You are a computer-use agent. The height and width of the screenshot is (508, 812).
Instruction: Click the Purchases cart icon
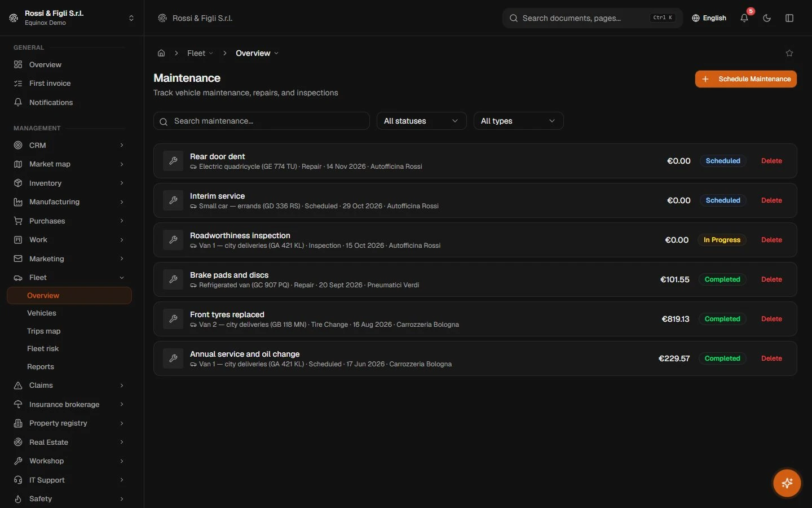click(x=18, y=221)
